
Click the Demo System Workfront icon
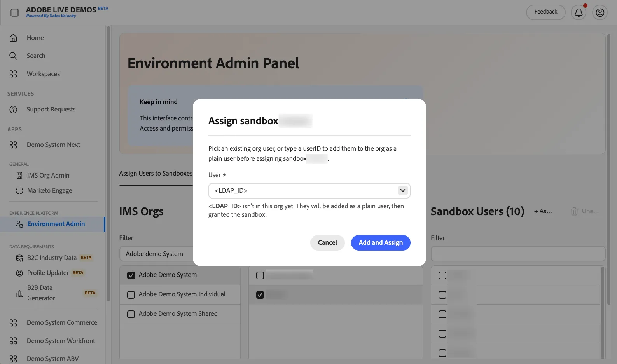tap(13, 341)
